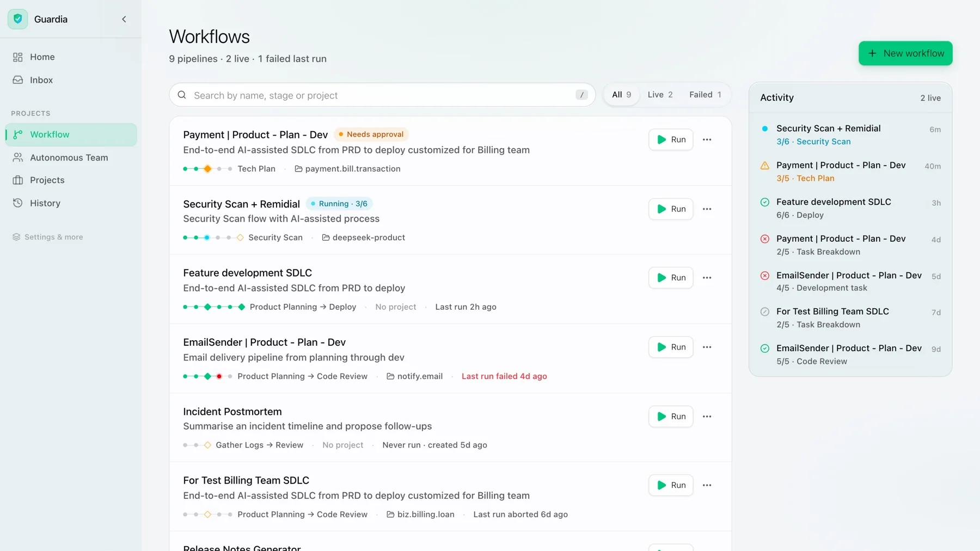Open more options for Incident Postmortem
Image resolution: width=980 pixels, height=551 pixels.
[707, 417]
